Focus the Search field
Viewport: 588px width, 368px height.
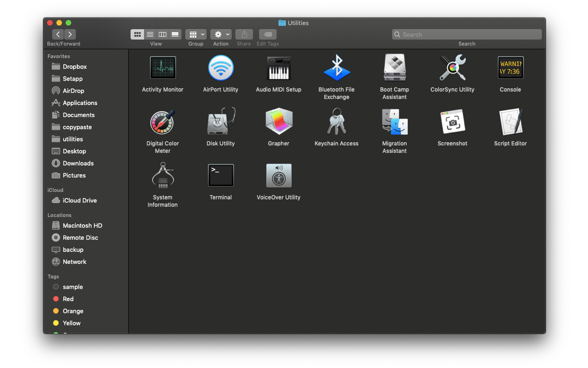[x=467, y=34]
